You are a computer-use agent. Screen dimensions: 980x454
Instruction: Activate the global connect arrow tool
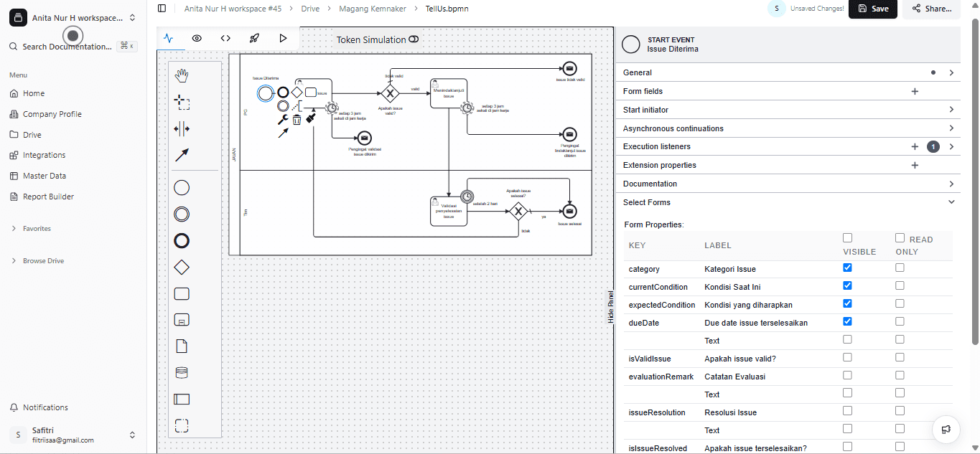tap(182, 155)
